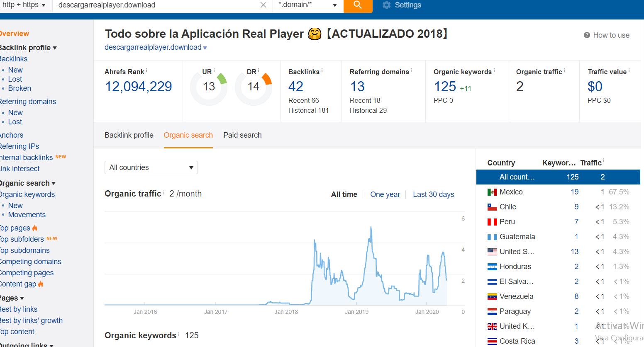
Task: Select All time chart range
Action: (344, 194)
